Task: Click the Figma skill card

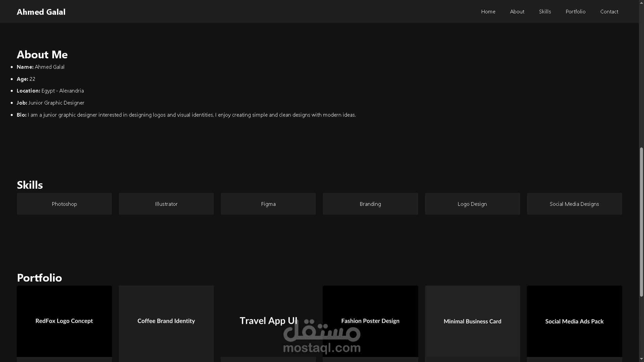Action: tap(268, 204)
